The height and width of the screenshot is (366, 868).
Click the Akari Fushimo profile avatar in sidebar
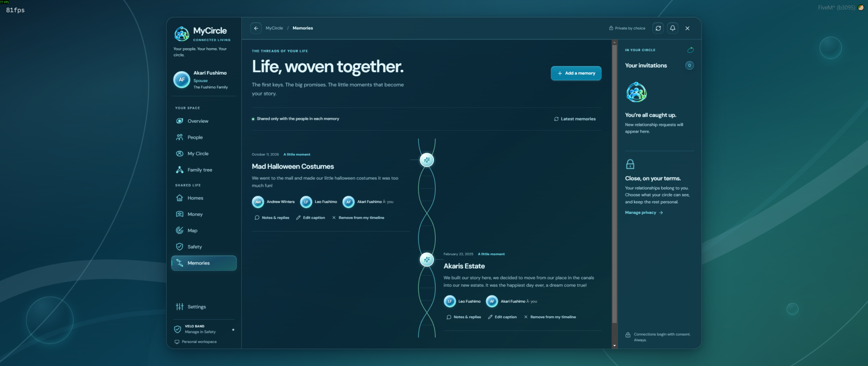click(x=182, y=80)
